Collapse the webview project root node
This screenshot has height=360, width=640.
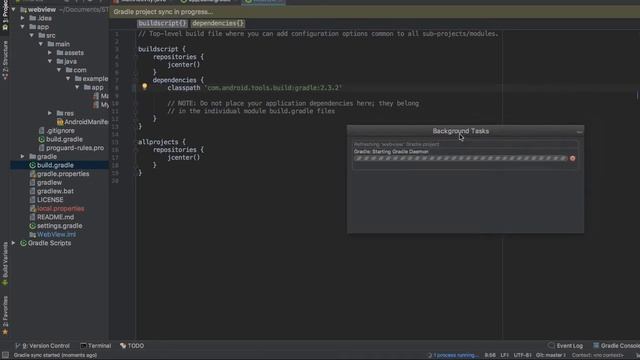13,9
